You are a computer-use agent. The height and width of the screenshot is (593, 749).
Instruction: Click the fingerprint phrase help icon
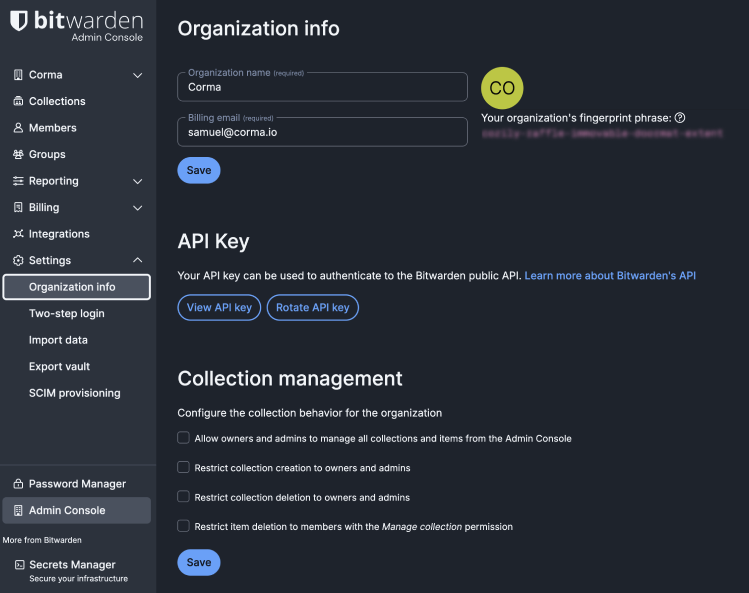680,118
